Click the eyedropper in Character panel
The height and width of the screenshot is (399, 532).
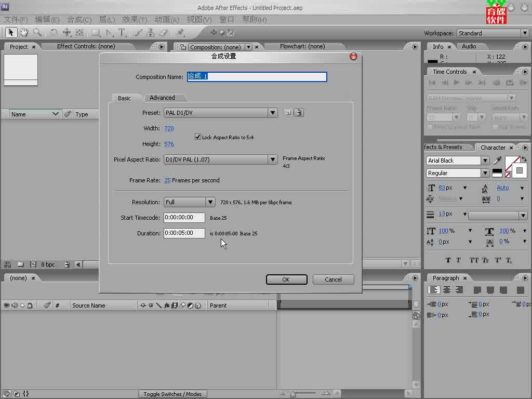click(497, 161)
